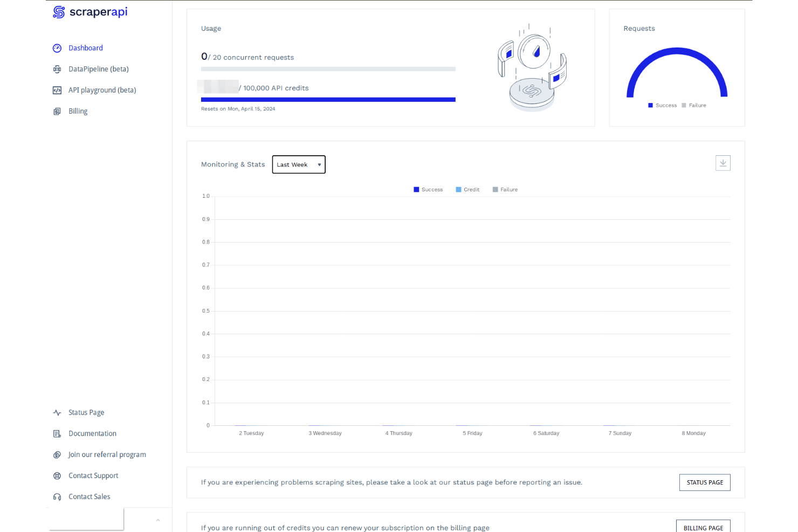Open API playground (beta)

coord(102,90)
